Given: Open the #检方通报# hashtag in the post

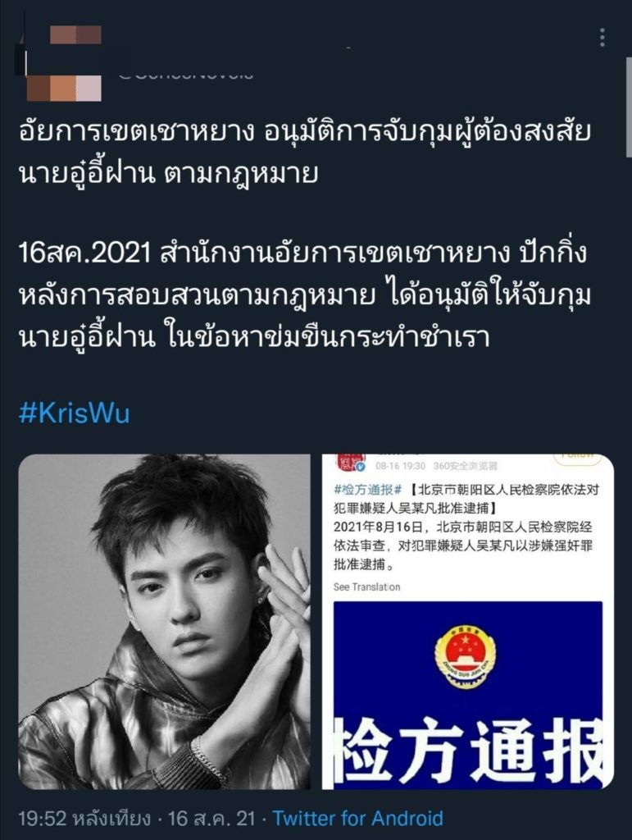Looking at the screenshot, I should [x=367, y=491].
